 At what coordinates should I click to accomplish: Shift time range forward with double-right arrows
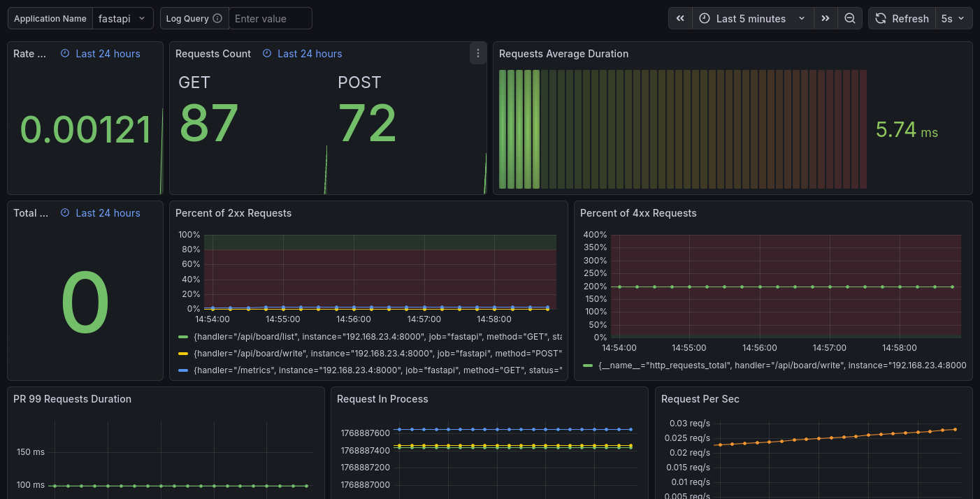[826, 19]
